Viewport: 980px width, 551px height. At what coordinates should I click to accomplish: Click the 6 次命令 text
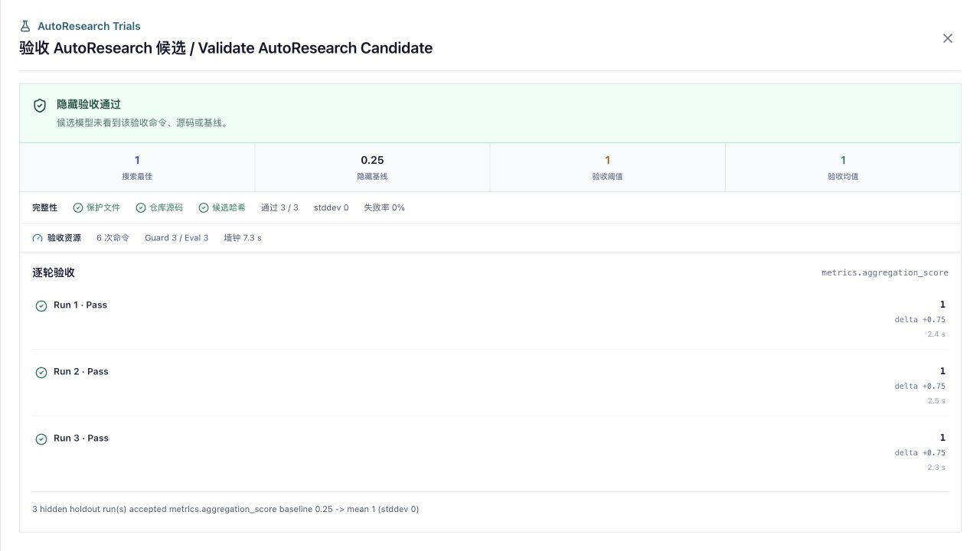pyautogui.click(x=113, y=238)
